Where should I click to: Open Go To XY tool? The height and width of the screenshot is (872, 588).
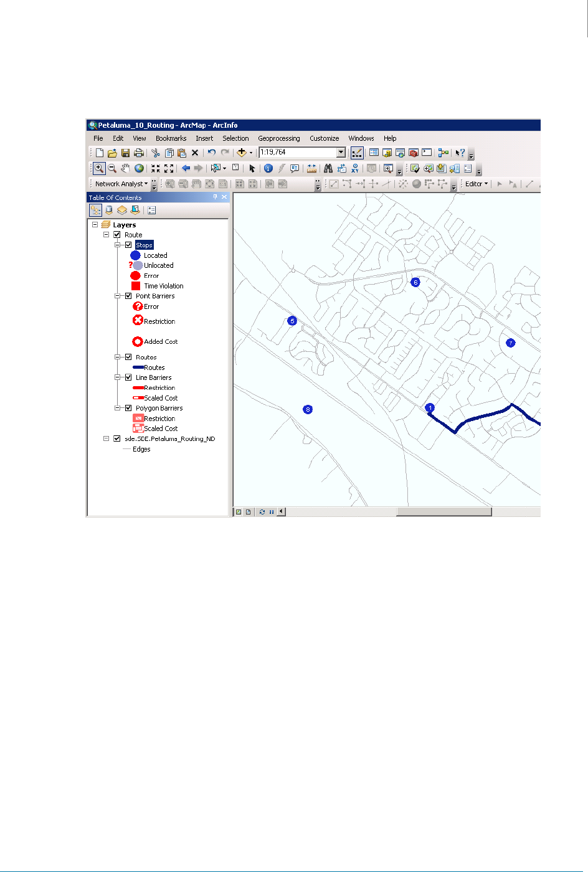(x=355, y=168)
